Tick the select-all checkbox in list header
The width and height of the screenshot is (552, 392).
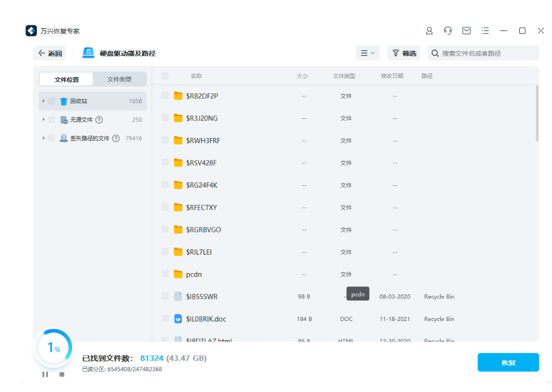pos(164,75)
